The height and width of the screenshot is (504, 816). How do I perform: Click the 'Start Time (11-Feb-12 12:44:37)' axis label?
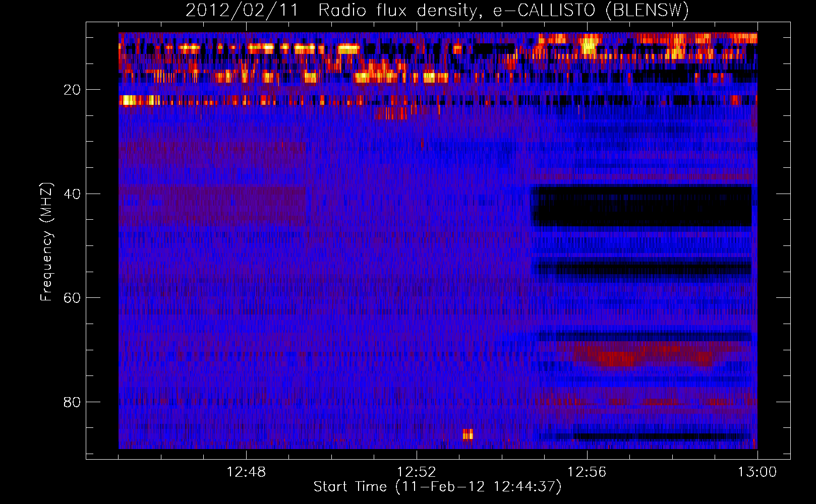(x=437, y=487)
